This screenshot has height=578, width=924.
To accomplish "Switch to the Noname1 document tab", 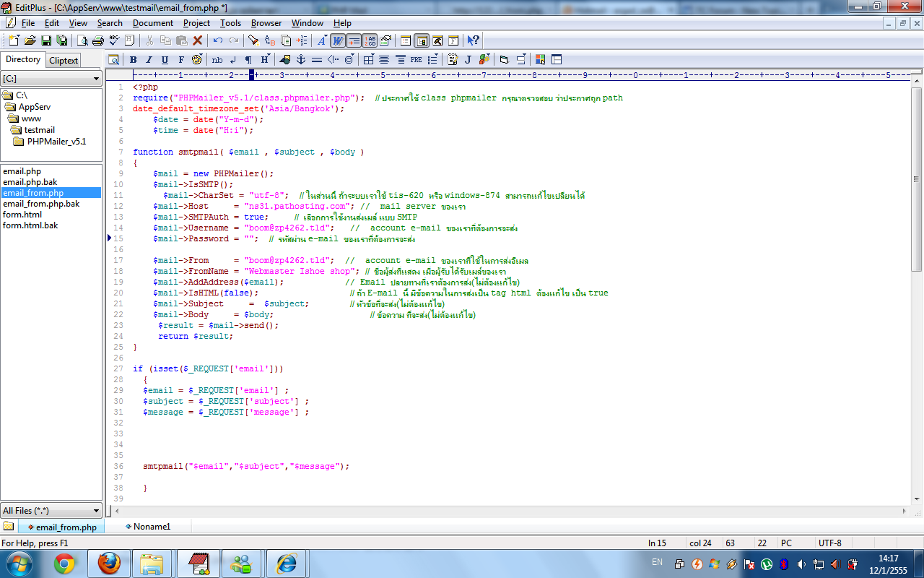I will click(148, 527).
